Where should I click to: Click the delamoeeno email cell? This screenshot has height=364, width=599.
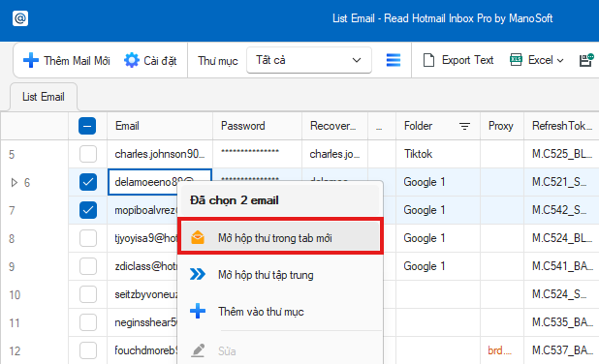[x=160, y=182]
